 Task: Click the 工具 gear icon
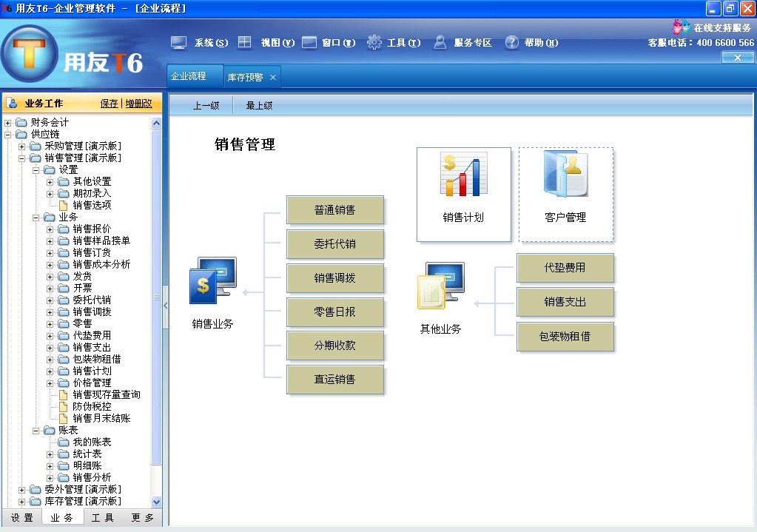[374, 42]
